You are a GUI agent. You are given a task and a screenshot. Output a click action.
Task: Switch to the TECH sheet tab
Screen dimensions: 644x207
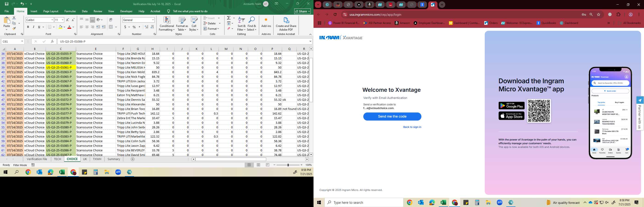point(58,159)
